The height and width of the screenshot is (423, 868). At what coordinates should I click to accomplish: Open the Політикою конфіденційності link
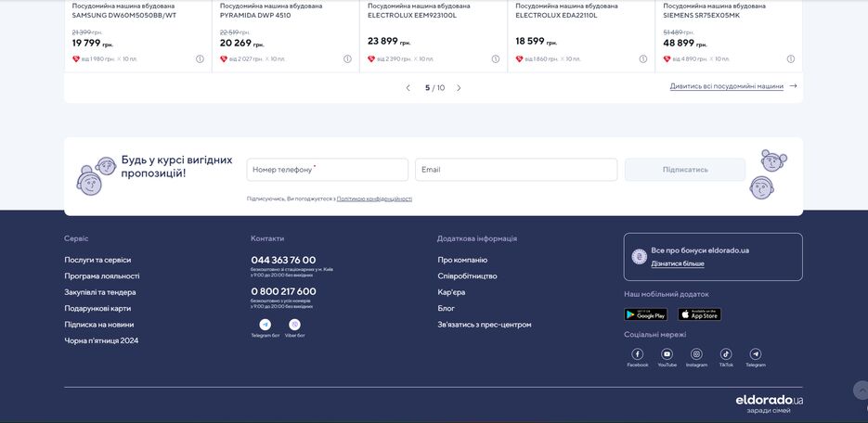click(x=374, y=199)
